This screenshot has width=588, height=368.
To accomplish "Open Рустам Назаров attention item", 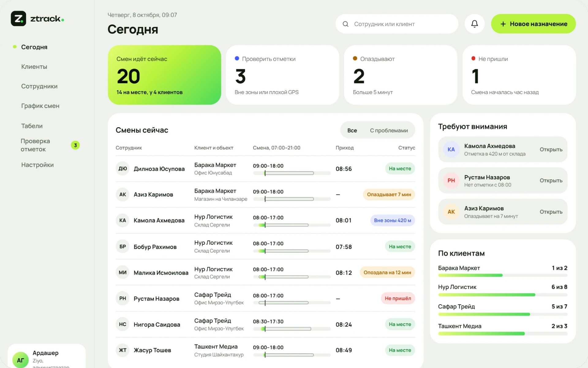I will point(503,180).
